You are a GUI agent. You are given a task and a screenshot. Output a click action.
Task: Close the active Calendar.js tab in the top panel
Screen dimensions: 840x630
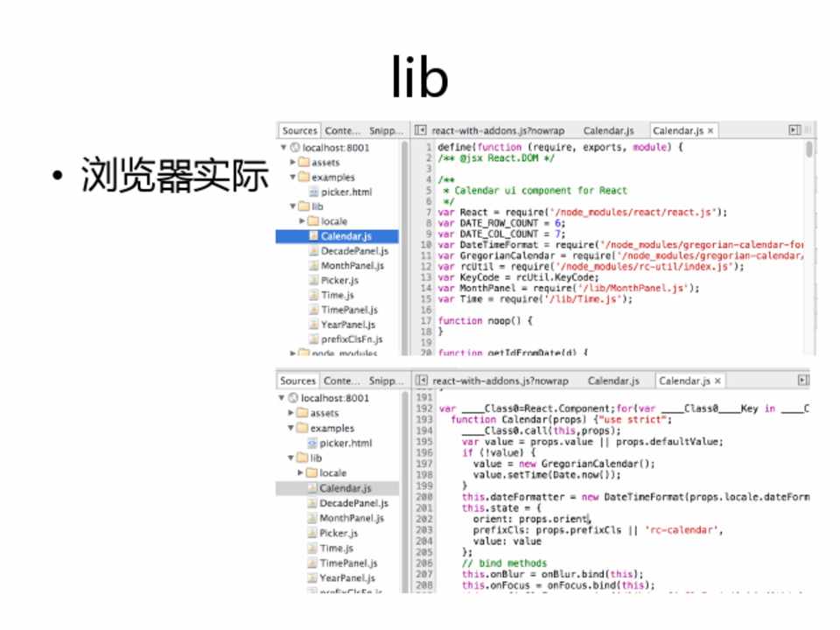click(x=710, y=131)
